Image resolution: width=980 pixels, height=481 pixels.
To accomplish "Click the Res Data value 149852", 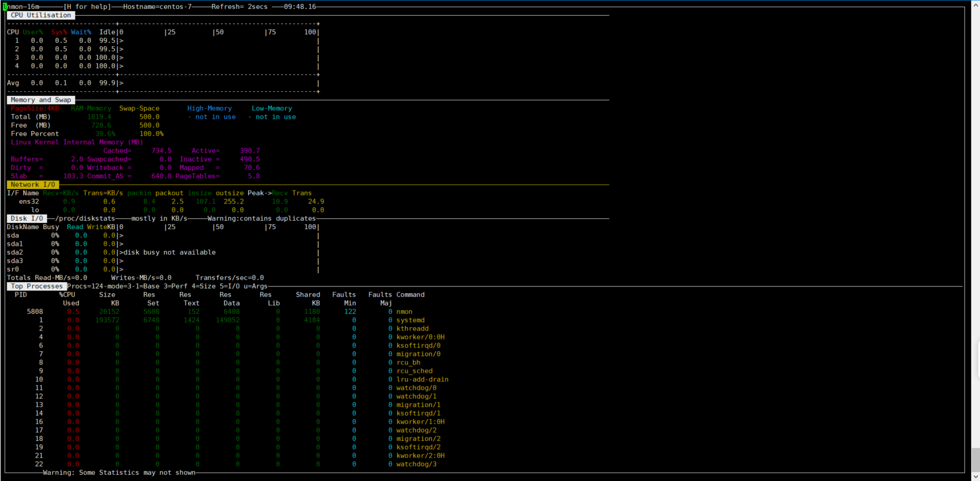I will 228,320.
